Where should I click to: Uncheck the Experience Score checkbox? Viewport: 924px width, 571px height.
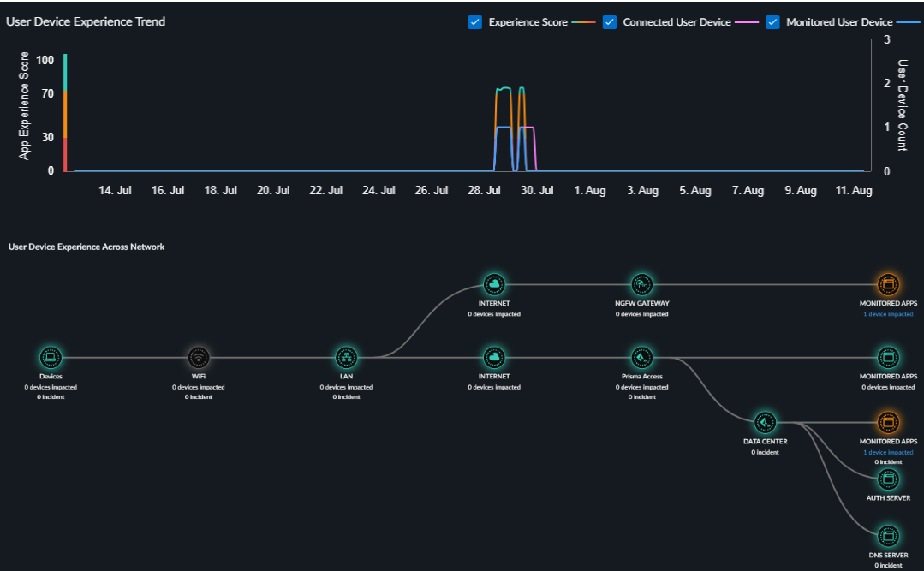(475, 22)
